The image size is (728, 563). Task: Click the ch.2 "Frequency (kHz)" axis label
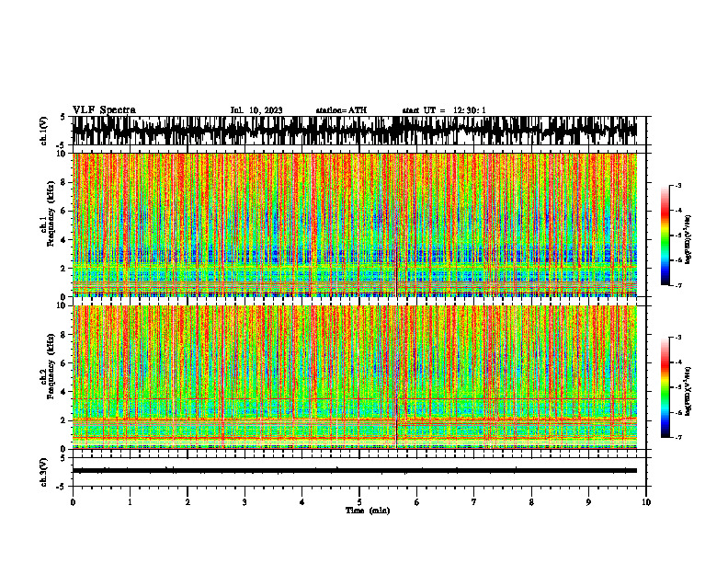[51, 366]
